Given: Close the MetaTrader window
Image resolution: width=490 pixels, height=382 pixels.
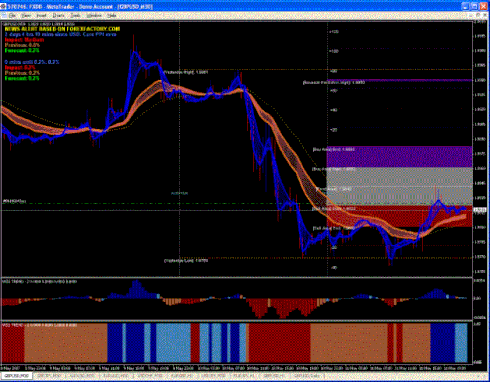Looking at the screenshot, I should point(483,6).
